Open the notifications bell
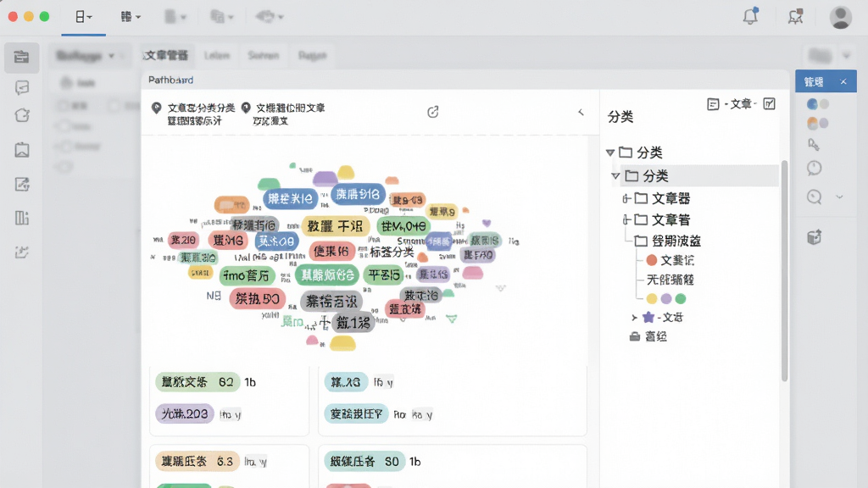Screen dimensions: 868x488 (750, 16)
